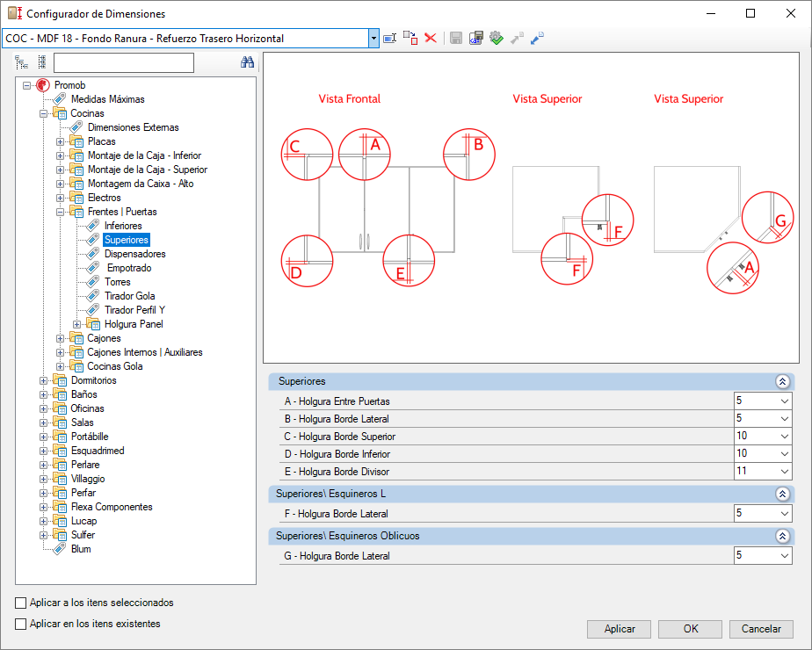The height and width of the screenshot is (650, 812).
Task: Click the blue arrow export icon
Action: [x=537, y=39]
